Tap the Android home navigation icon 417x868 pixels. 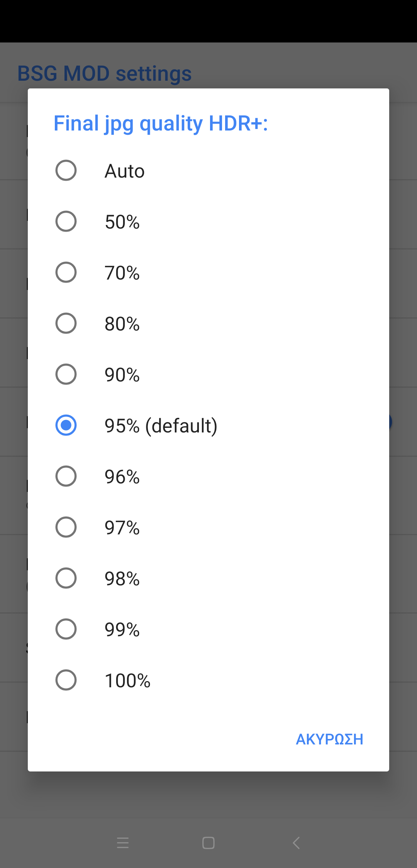coord(208,843)
